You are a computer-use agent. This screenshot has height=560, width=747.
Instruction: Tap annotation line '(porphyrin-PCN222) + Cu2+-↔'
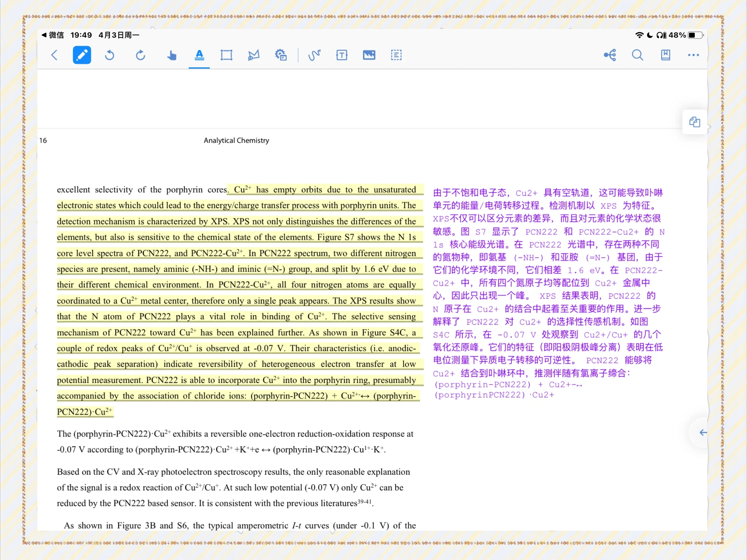508,385
